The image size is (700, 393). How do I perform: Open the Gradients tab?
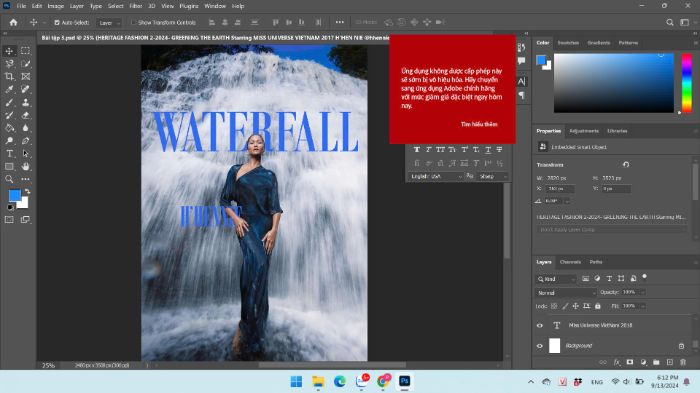tap(599, 43)
